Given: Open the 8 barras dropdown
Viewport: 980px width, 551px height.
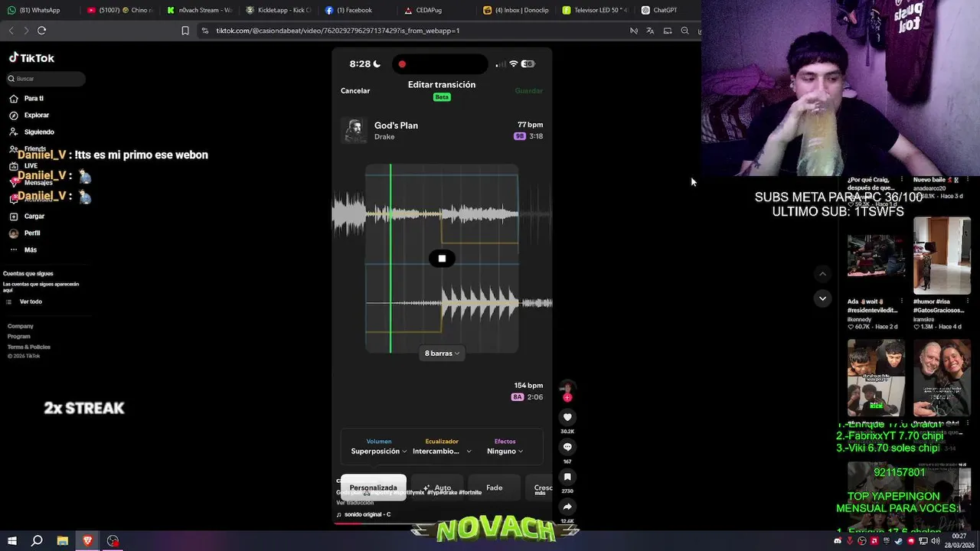Looking at the screenshot, I should (x=442, y=353).
